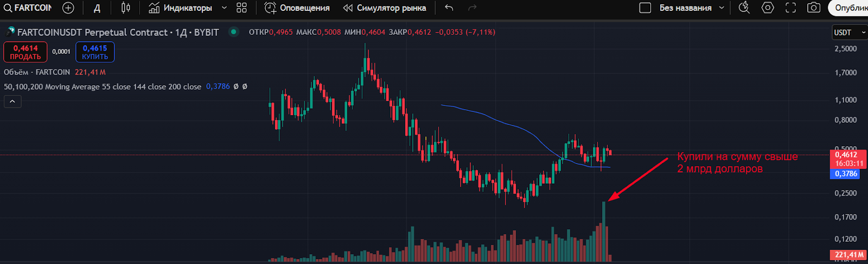Click the green market status dot in the title
This screenshot has width=868, height=264.
(x=233, y=32)
